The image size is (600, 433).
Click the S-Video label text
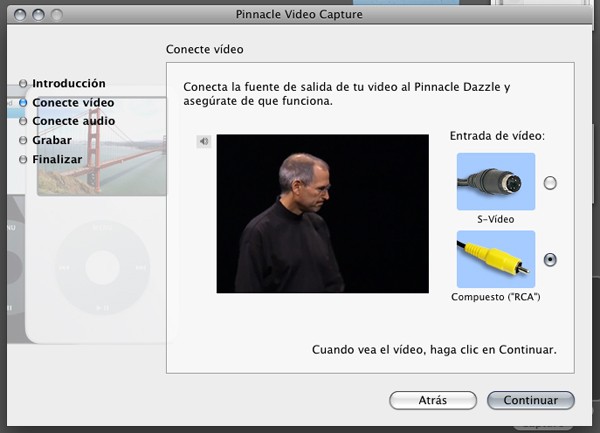(x=496, y=219)
